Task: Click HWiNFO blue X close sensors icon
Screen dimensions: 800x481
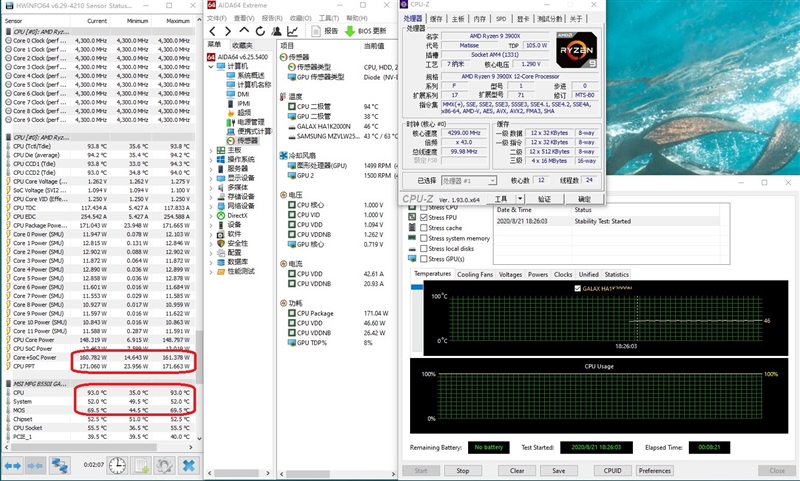Action: pos(189,465)
